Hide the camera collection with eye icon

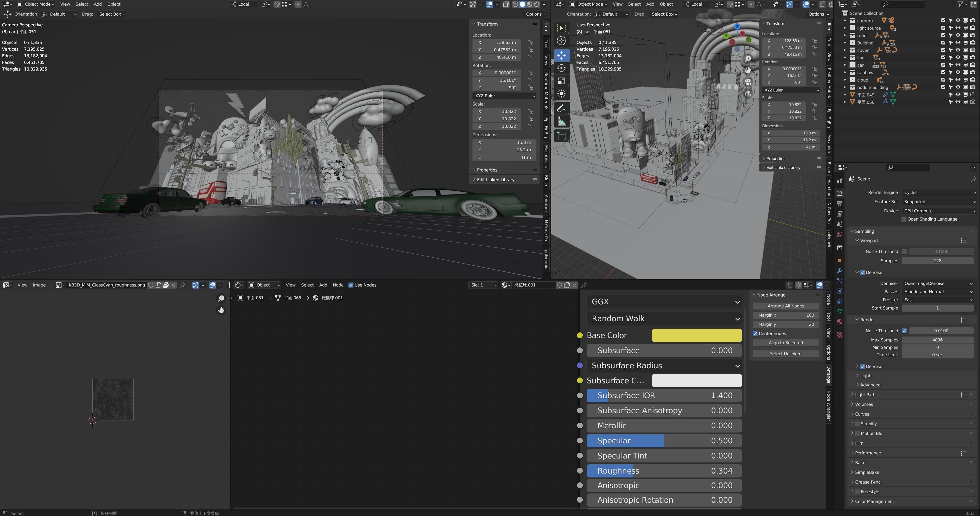coord(958,20)
